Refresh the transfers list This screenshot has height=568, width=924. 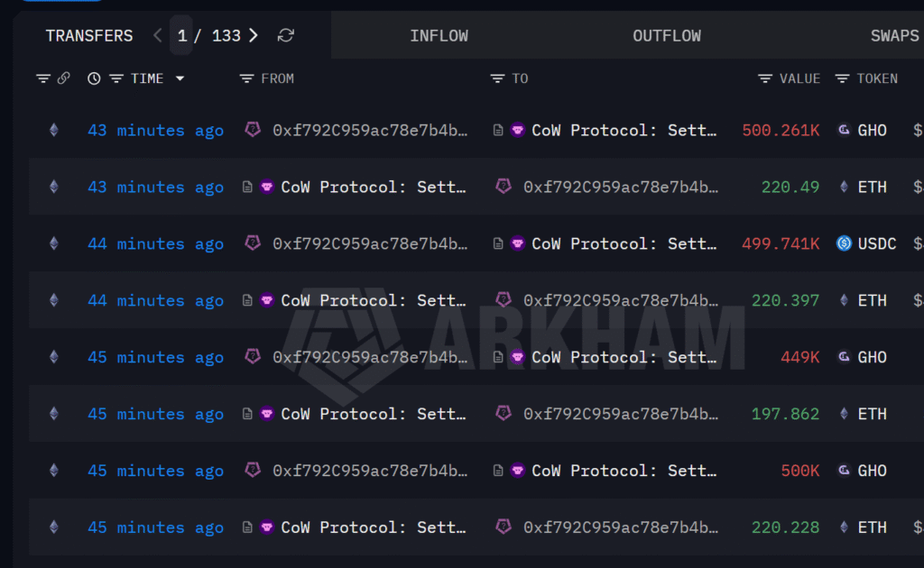coord(286,35)
